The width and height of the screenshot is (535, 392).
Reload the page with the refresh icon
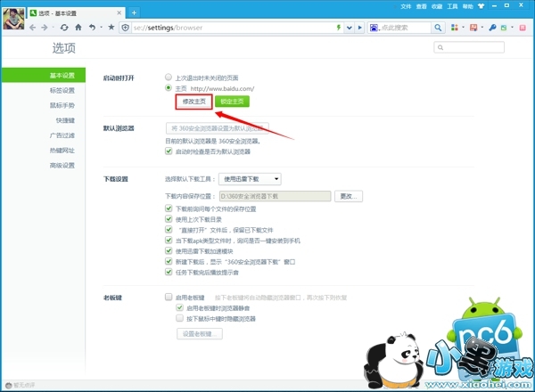pos(64,28)
